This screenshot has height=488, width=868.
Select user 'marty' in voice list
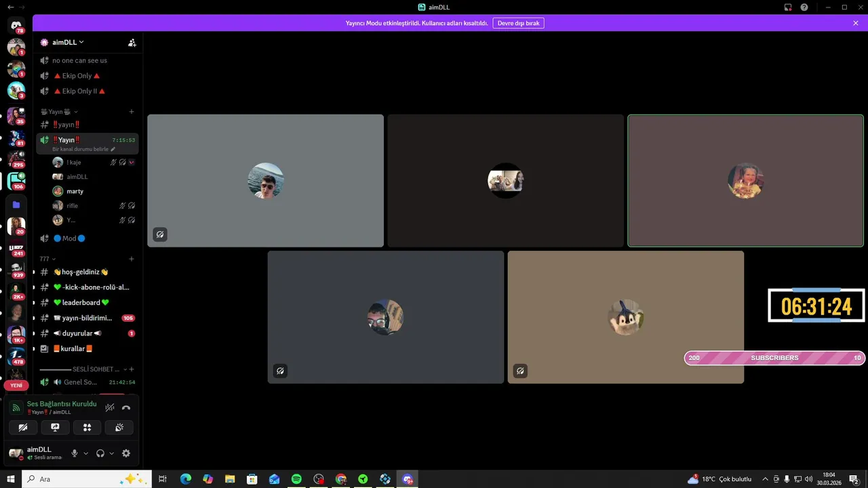click(94, 191)
